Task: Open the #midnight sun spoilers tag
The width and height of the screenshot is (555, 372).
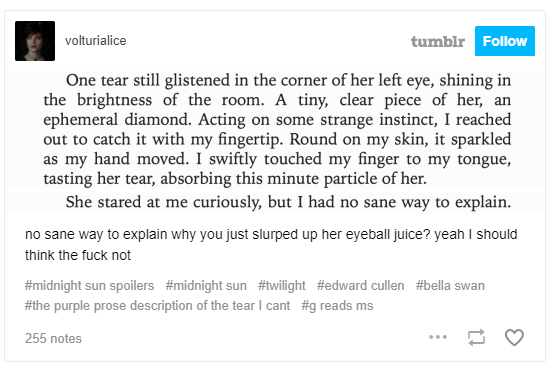Action: [90, 285]
